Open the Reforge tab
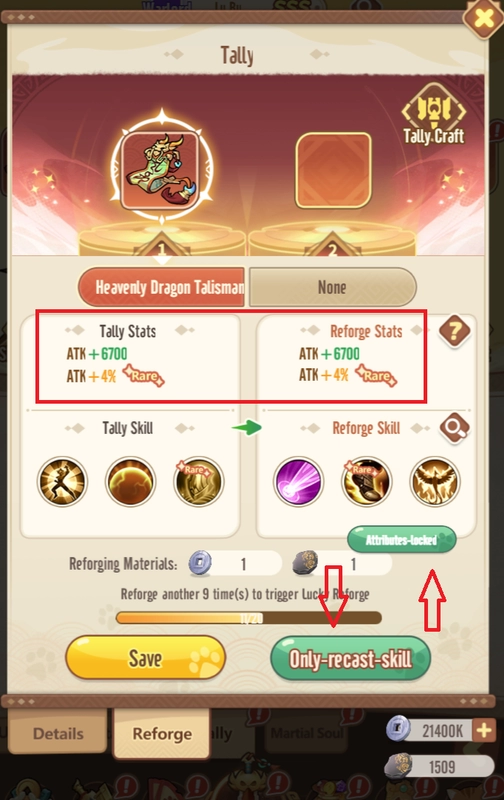This screenshot has height=800, width=504. click(162, 733)
